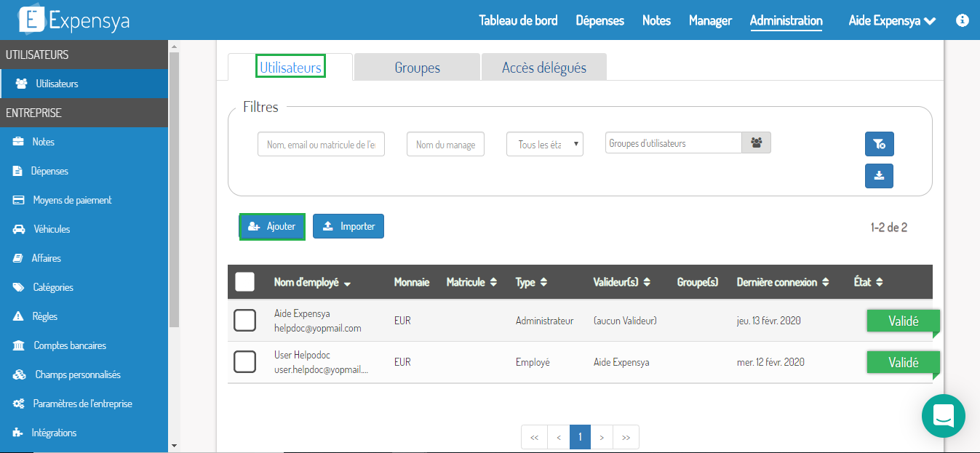The width and height of the screenshot is (980, 453).
Task: Click the Expensya logo
Action: coord(73,20)
